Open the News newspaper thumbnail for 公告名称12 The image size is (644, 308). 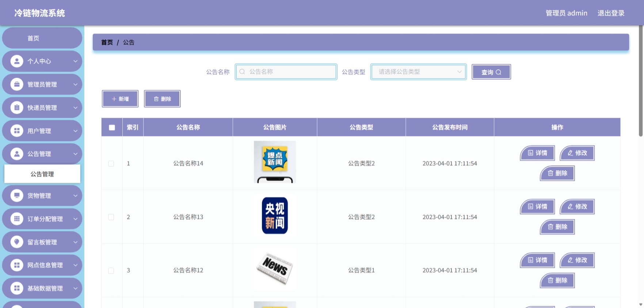[x=275, y=269]
